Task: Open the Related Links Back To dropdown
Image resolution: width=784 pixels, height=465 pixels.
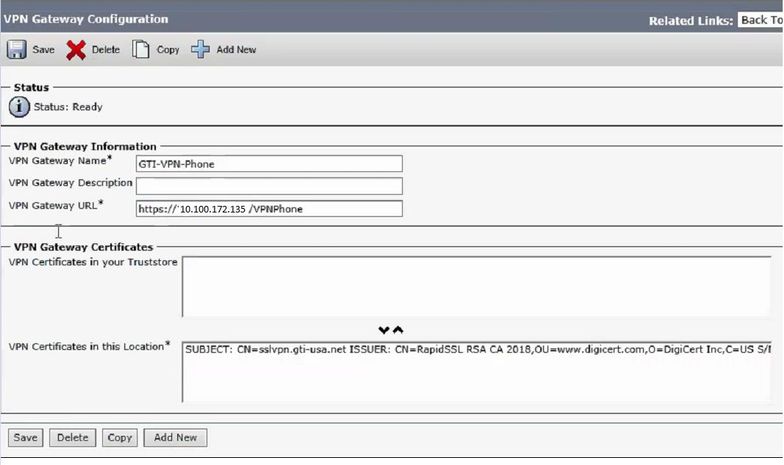Action: pos(760,20)
